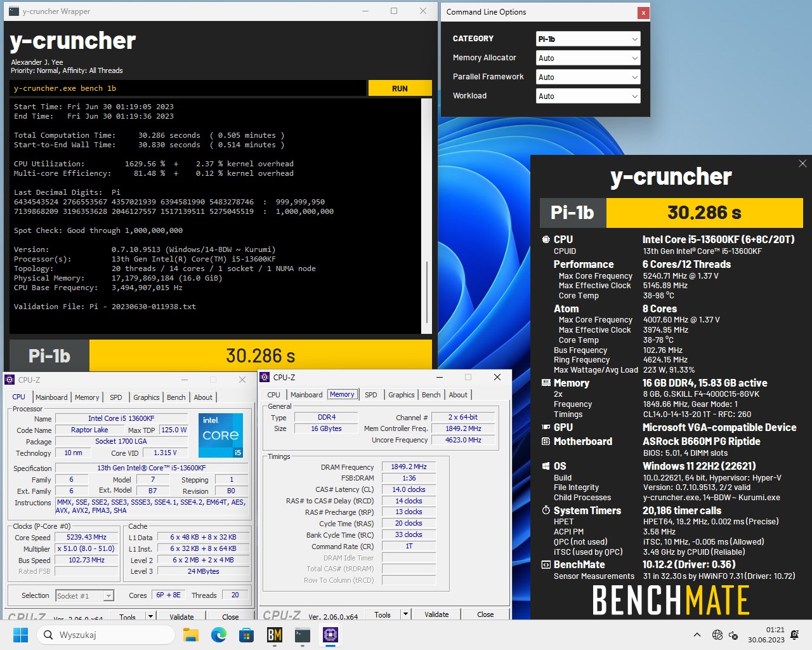Click the GPU icon in BenchMate overlay
Screen dimensions: 812x650
pyautogui.click(x=546, y=427)
